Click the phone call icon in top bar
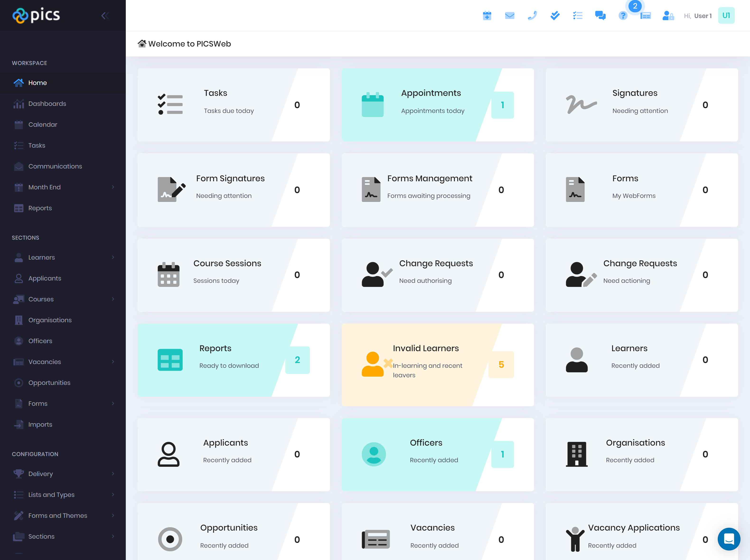Viewport: 750px width, 560px height. pos(532,16)
